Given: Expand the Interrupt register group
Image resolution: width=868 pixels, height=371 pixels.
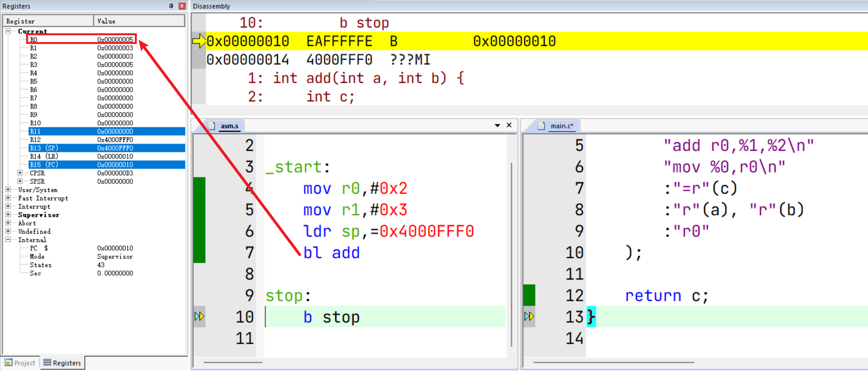Looking at the screenshot, I should coord(8,206).
